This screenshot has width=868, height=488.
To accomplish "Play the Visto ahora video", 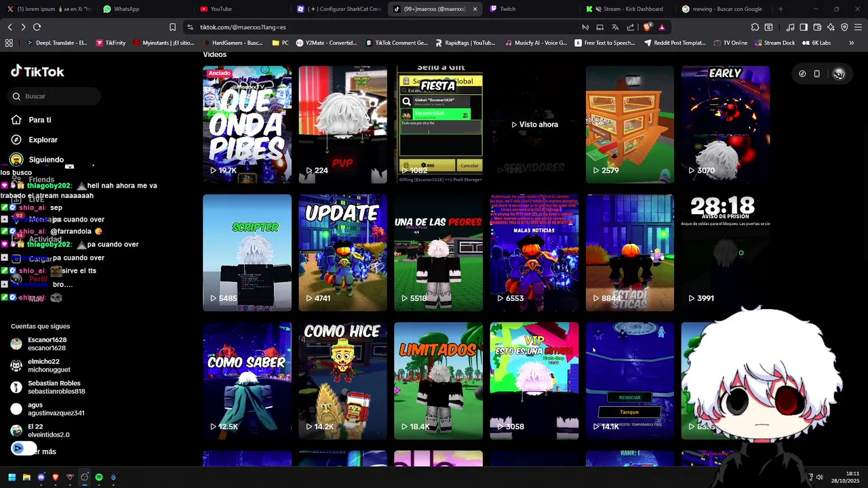I will (534, 124).
